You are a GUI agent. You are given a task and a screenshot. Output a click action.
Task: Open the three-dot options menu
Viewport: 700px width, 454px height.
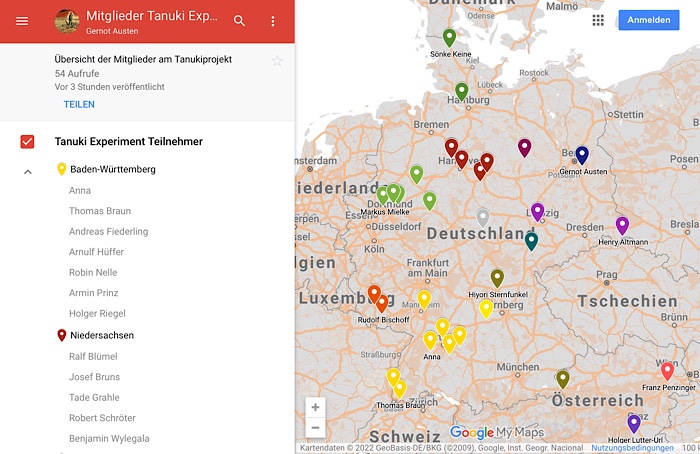(x=273, y=21)
